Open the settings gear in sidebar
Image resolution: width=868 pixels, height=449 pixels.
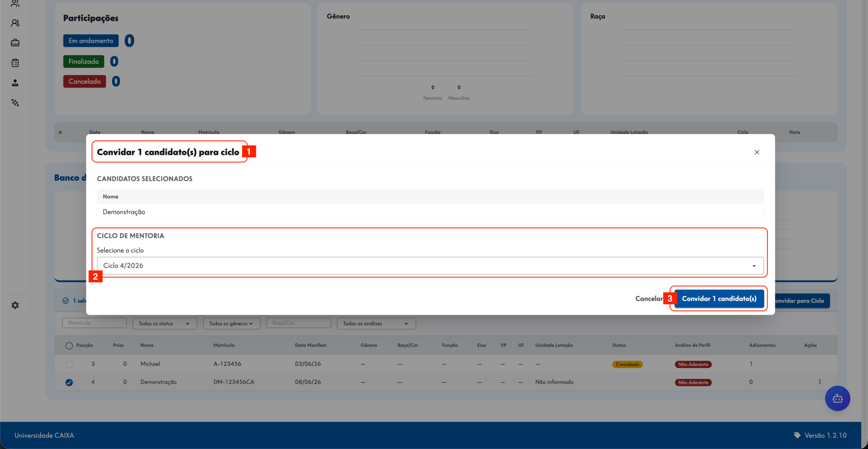pos(15,305)
